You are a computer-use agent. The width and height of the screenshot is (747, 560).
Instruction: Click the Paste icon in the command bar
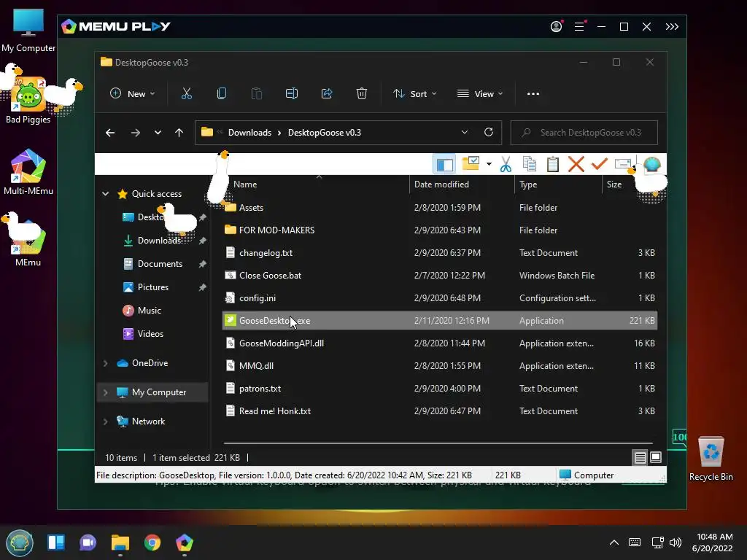coord(256,94)
